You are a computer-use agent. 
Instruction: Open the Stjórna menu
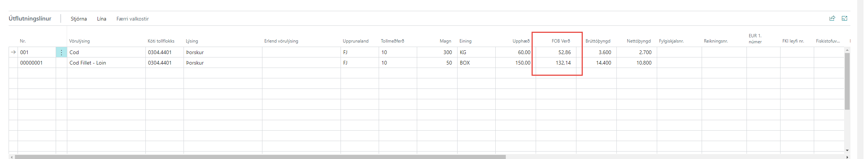(79, 19)
